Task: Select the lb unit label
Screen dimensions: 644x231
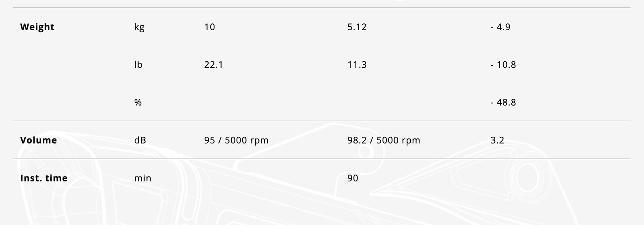Action: [x=138, y=65]
